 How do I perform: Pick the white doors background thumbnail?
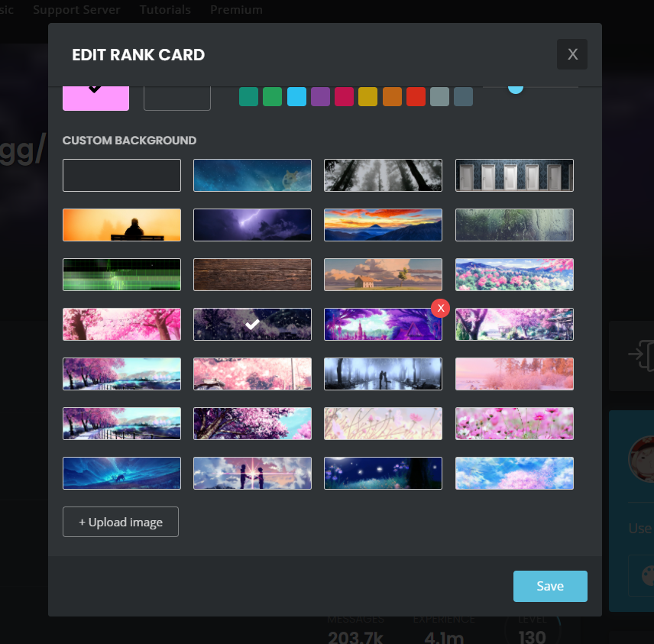click(514, 175)
